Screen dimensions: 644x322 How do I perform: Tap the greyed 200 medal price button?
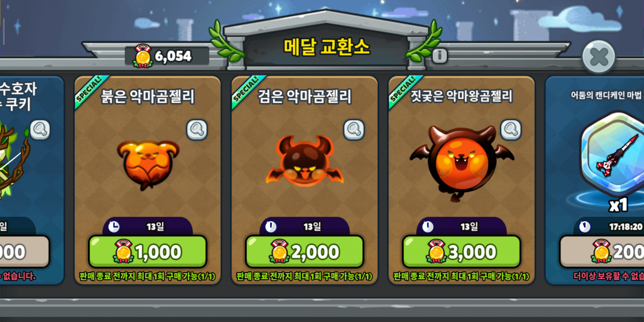[x=602, y=252]
